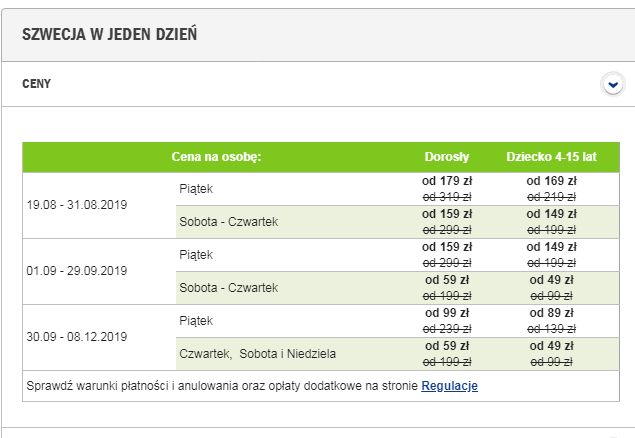Viewport: 635px width, 438px height.
Task: Click the adult price od 179 zł
Action: (447, 181)
